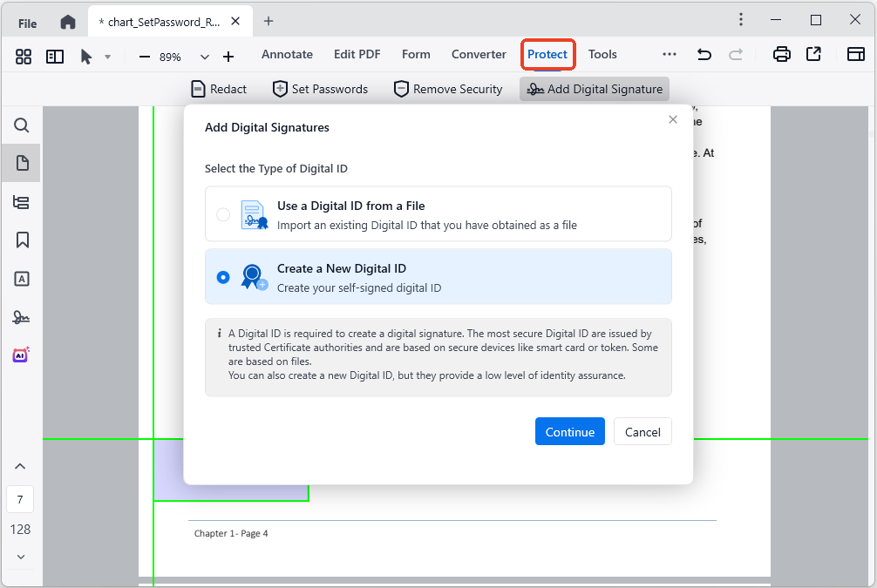The width and height of the screenshot is (877, 588).
Task: Open the selection tool dropdown arrow
Action: point(108,56)
